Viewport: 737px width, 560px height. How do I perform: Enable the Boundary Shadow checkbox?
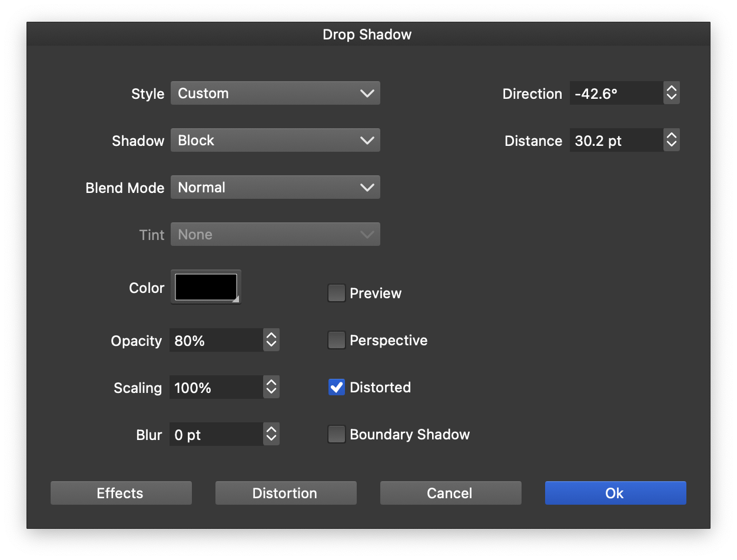pos(336,434)
